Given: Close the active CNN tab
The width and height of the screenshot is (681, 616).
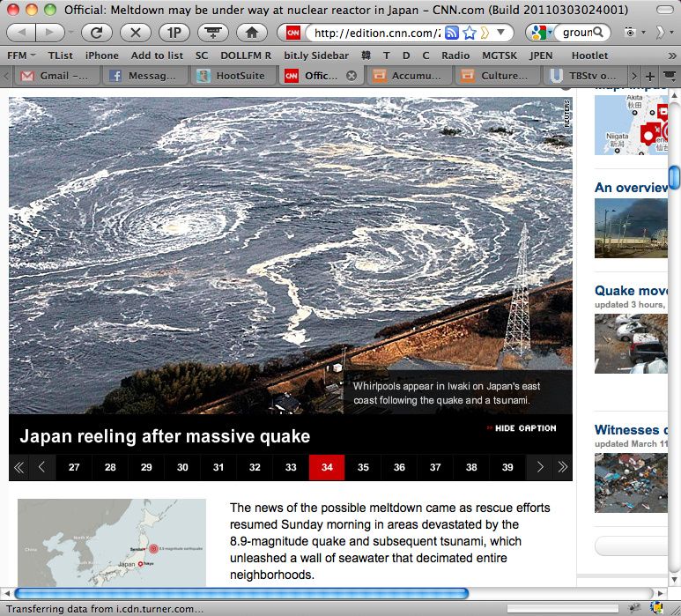Looking at the screenshot, I should pyautogui.click(x=351, y=76).
